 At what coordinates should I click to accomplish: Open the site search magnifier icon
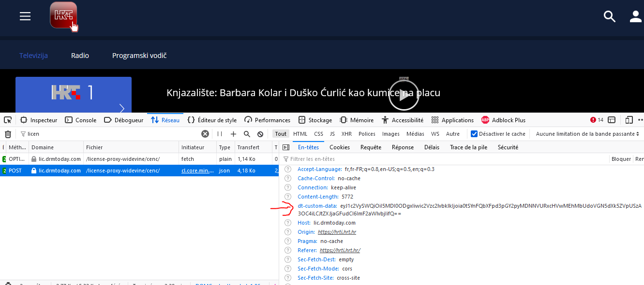click(x=610, y=16)
